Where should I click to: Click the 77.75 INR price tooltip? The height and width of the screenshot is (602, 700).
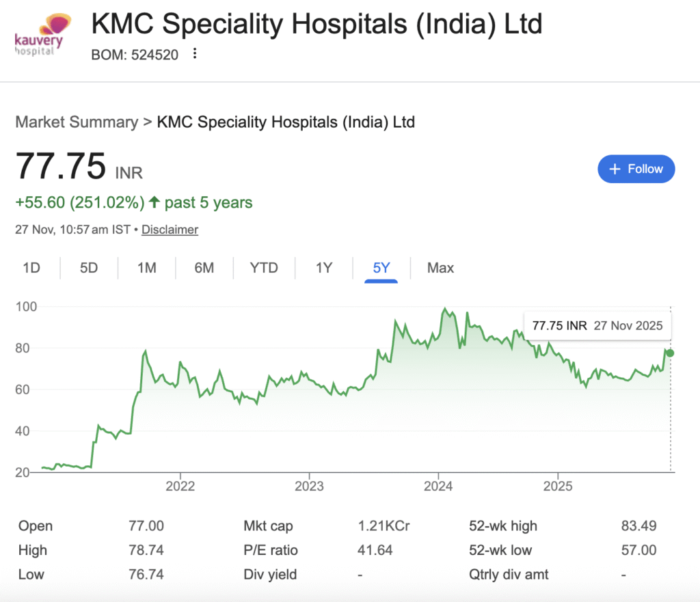point(597,326)
